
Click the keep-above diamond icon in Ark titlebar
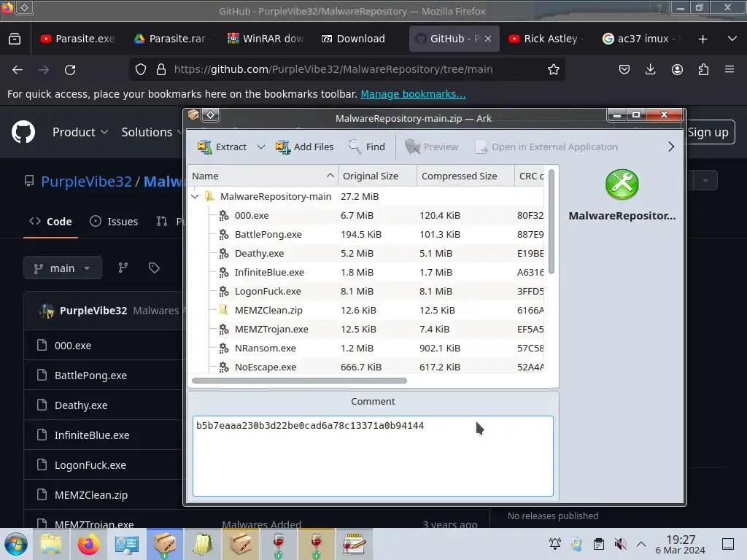pyautogui.click(x=211, y=114)
